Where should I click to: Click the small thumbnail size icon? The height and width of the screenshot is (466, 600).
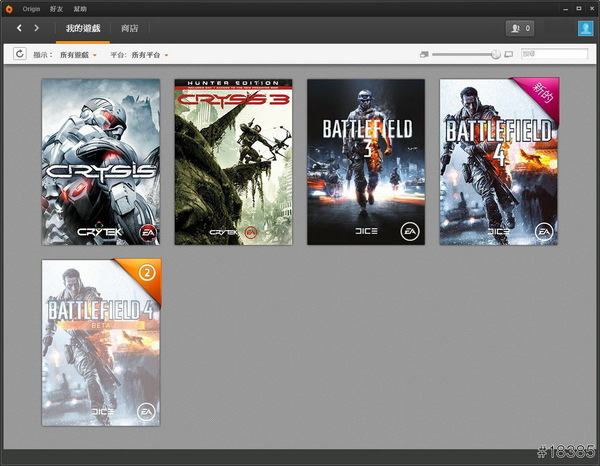point(424,54)
